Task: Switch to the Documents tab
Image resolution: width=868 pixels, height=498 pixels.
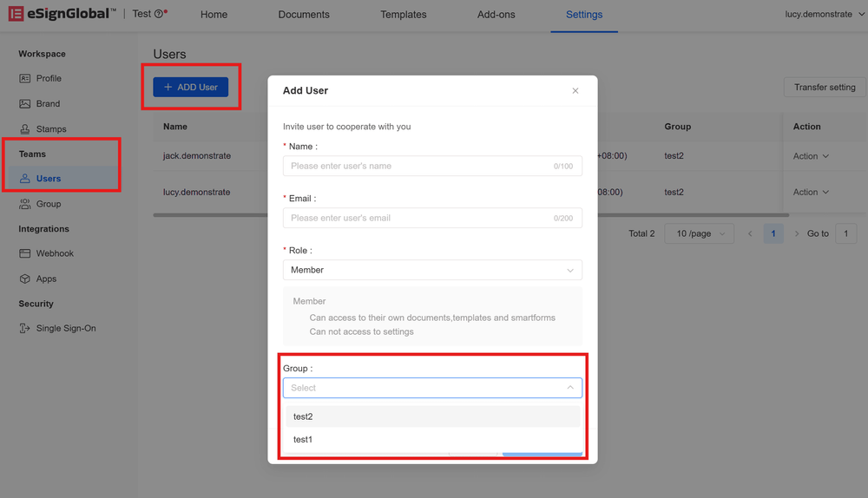Action: (x=304, y=15)
